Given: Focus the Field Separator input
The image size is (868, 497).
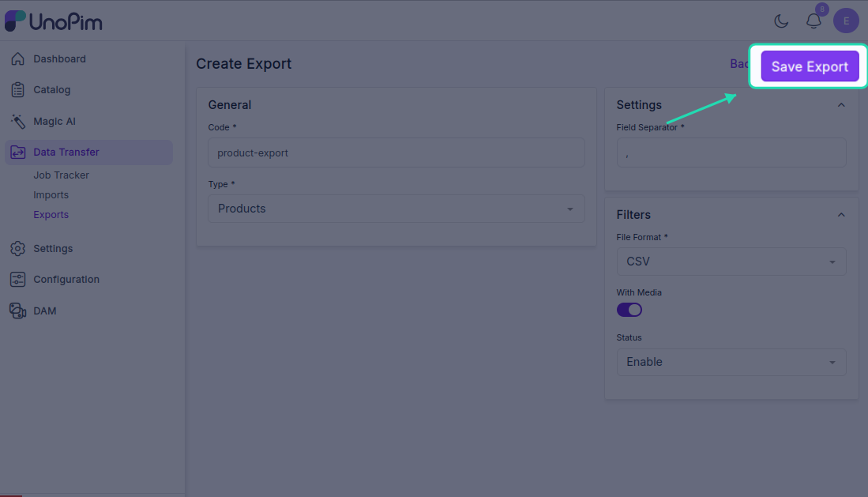Looking at the screenshot, I should (731, 152).
